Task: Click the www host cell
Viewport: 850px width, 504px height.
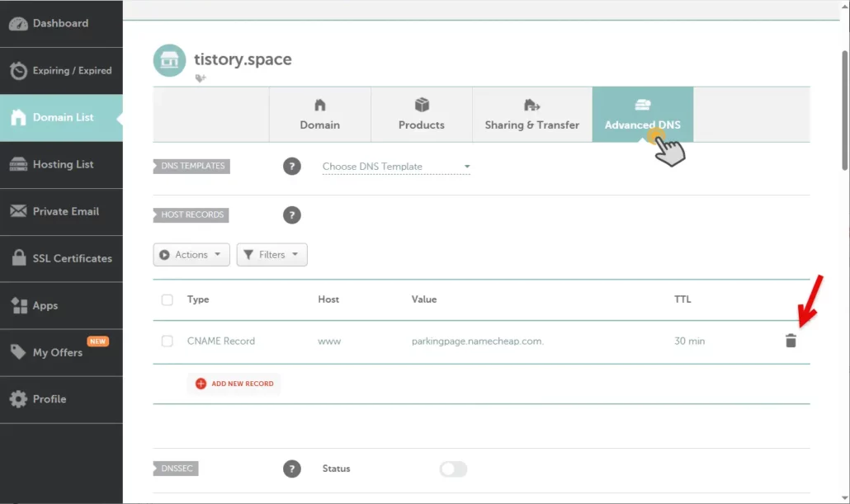Action: 329,341
